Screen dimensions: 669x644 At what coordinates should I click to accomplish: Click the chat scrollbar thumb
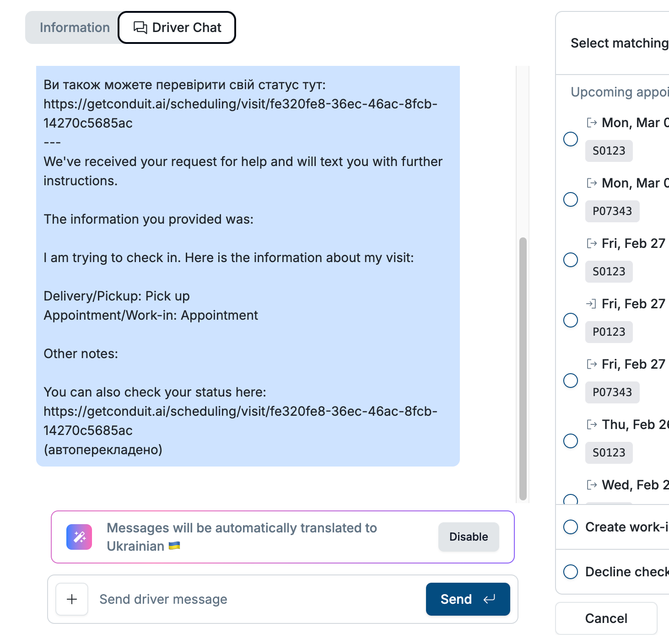point(523,369)
